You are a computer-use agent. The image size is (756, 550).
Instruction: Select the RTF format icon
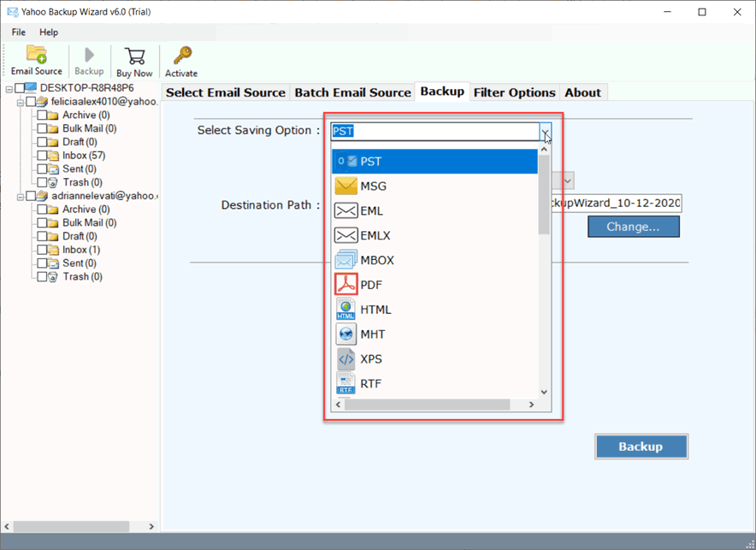pos(346,384)
